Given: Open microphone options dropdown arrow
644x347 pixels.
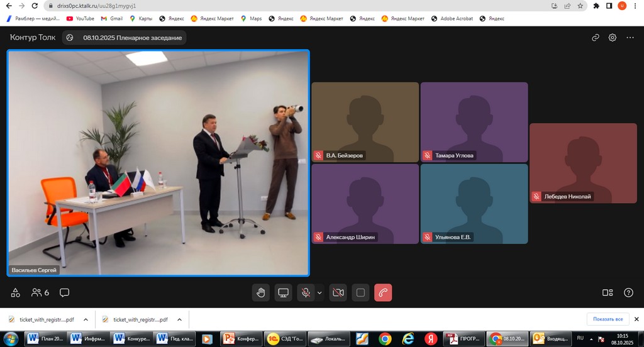Looking at the screenshot, I should click(319, 292).
